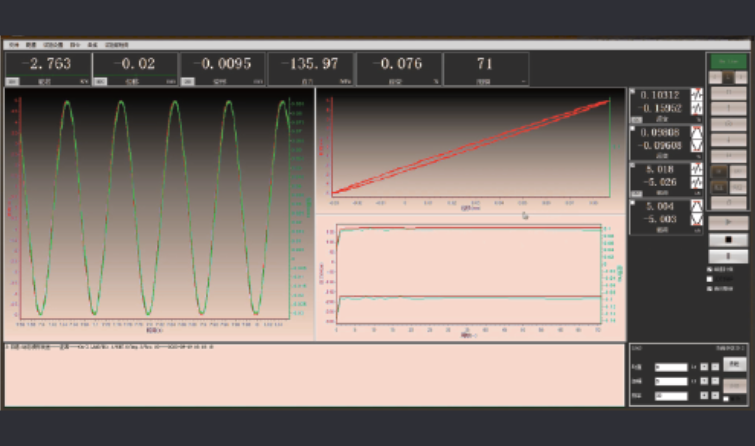This screenshot has width=755, height=446.
Task: Open the second menu in the menu bar
Action: [x=31, y=45]
